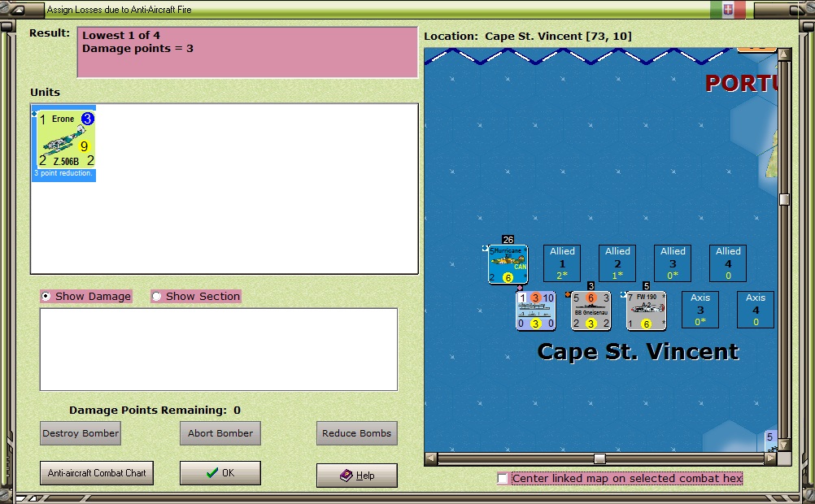Click the Hurricane CAN fighter counter

click(508, 264)
